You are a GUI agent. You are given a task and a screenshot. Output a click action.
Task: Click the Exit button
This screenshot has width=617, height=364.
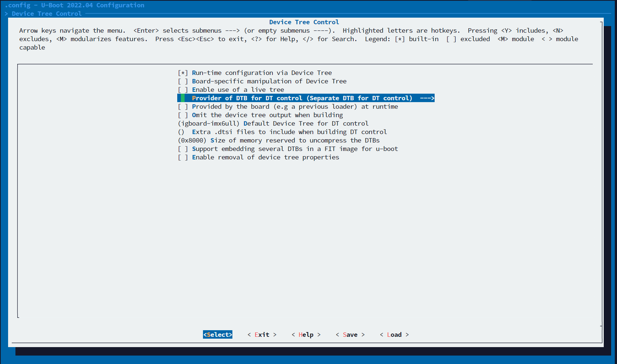[x=262, y=335]
